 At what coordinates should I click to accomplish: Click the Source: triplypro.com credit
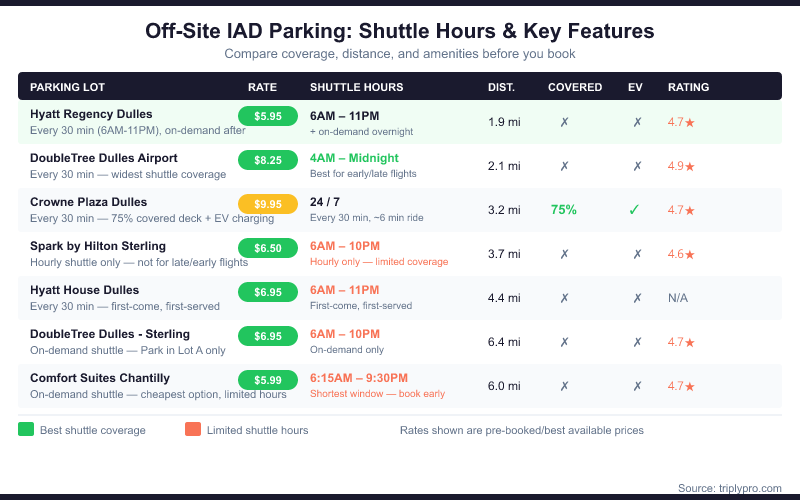click(730, 488)
